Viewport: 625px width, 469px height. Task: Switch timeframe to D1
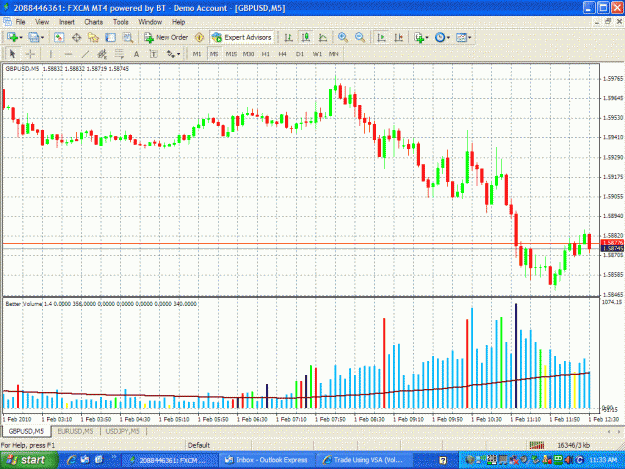[300, 54]
